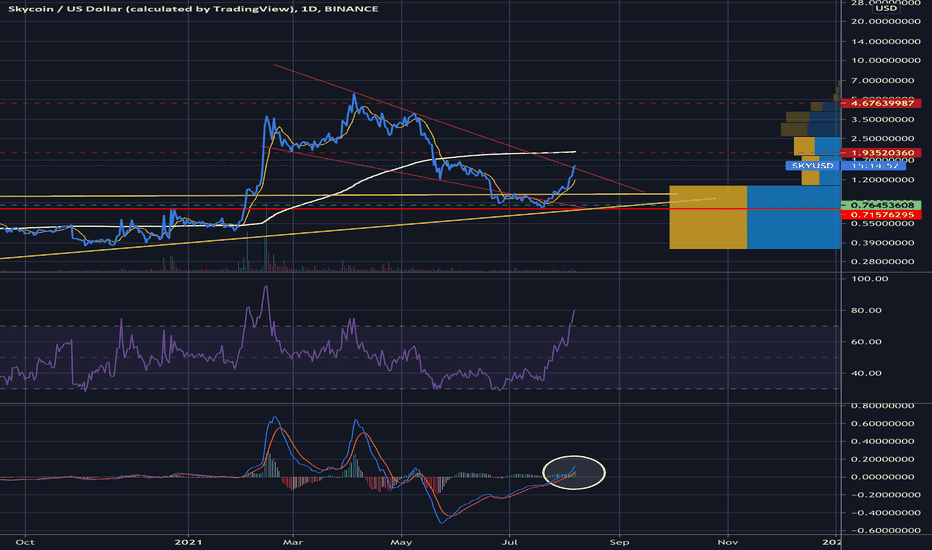
Task: Select the blue SKYUSD price label
Action: (x=810, y=165)
